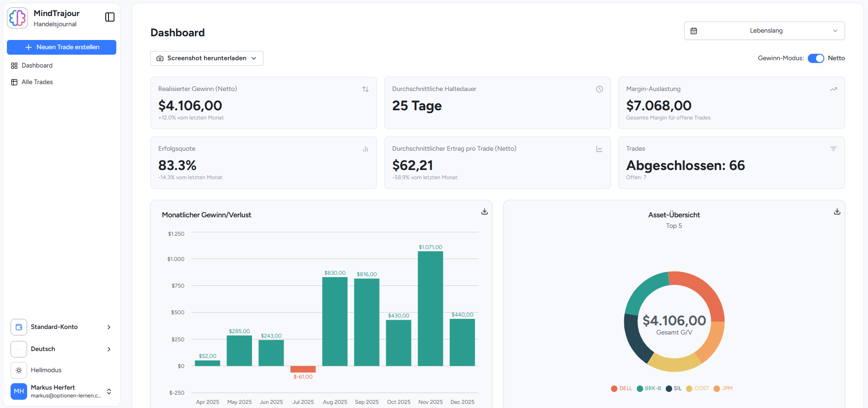Go to Alle Trades page
The image size is (868, 408).
pyautogui.click(x=37, y=82)
